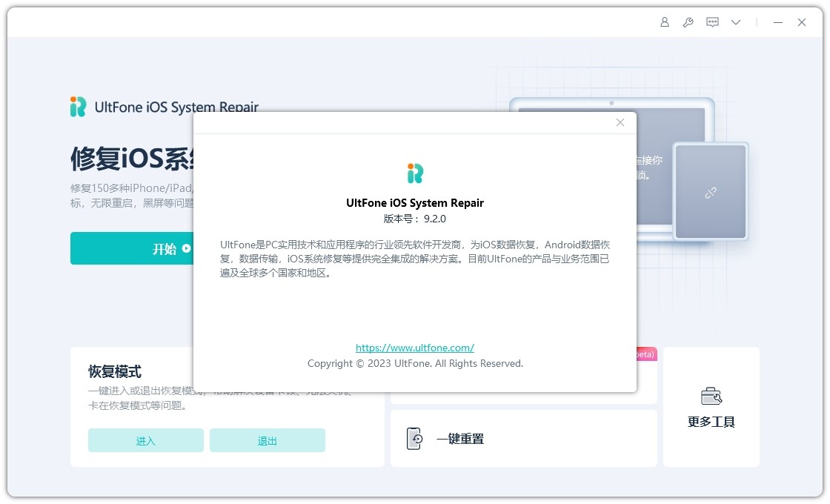The width and height of the screenshot is (830, 504).
Task: Click the 一键重置 phone reset icon
Action: [x=414, y=438]
